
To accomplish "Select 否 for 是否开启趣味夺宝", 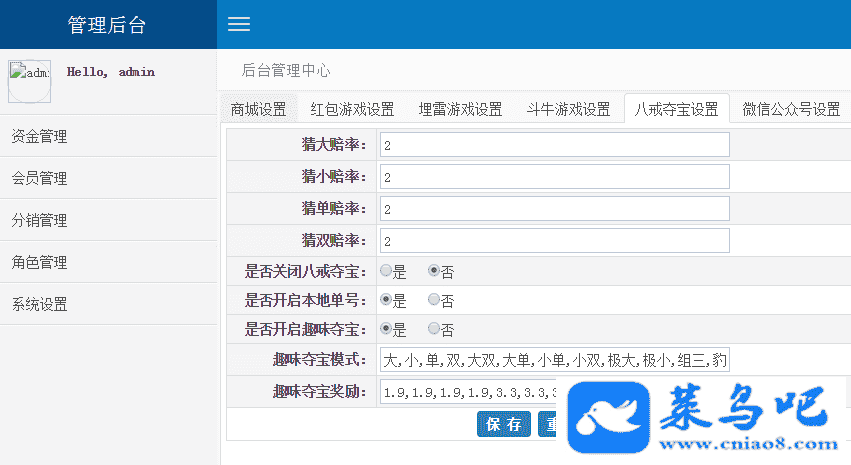I will pyautogui.click(x=434, y=329).
